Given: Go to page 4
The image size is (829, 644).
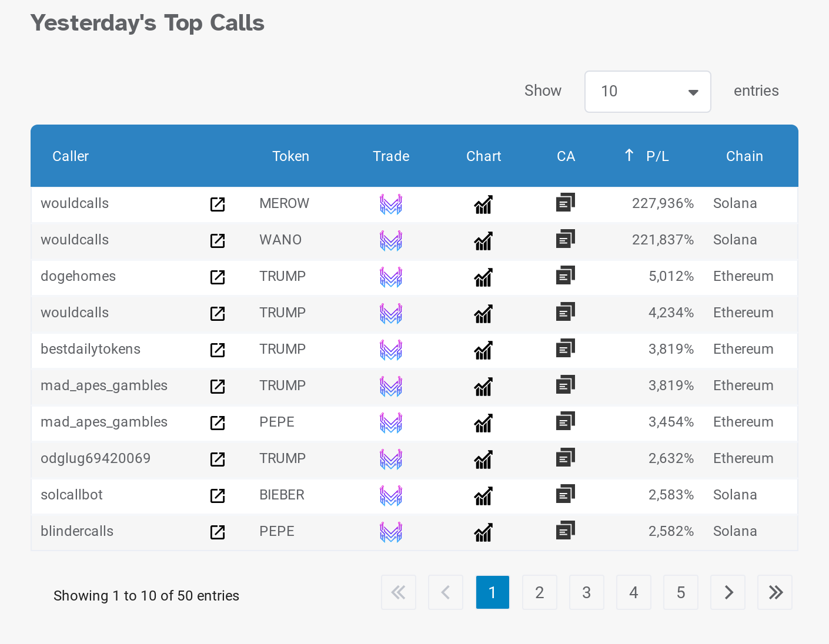Looking at the screenshot, I should click(x=634, y=592).
